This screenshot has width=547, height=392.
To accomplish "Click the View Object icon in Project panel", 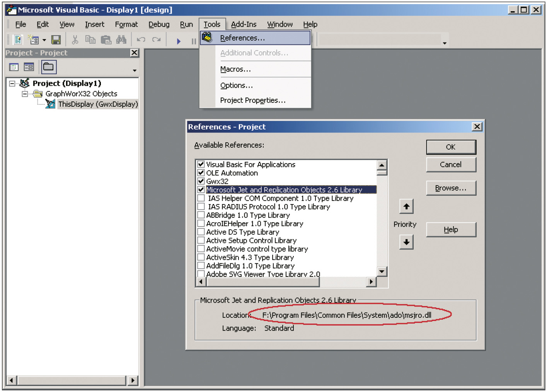I will tap(29, 67).
